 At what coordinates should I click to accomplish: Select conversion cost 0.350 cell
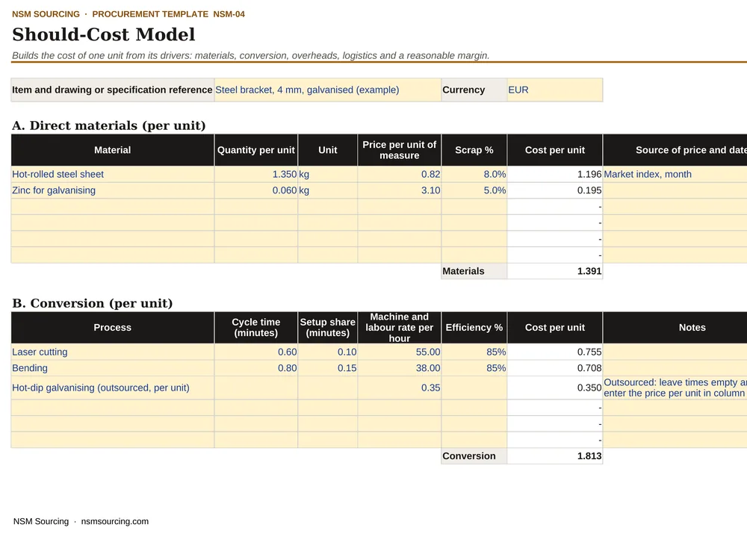555,388
